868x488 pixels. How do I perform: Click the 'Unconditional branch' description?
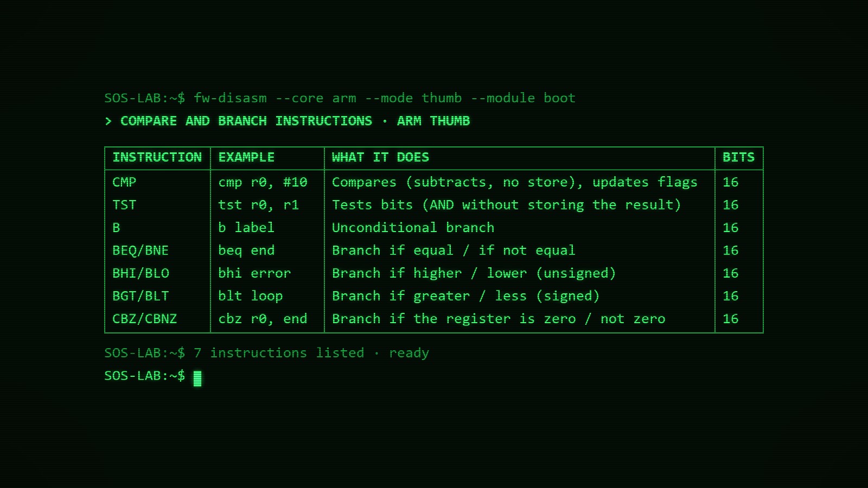tap(413, 228)
